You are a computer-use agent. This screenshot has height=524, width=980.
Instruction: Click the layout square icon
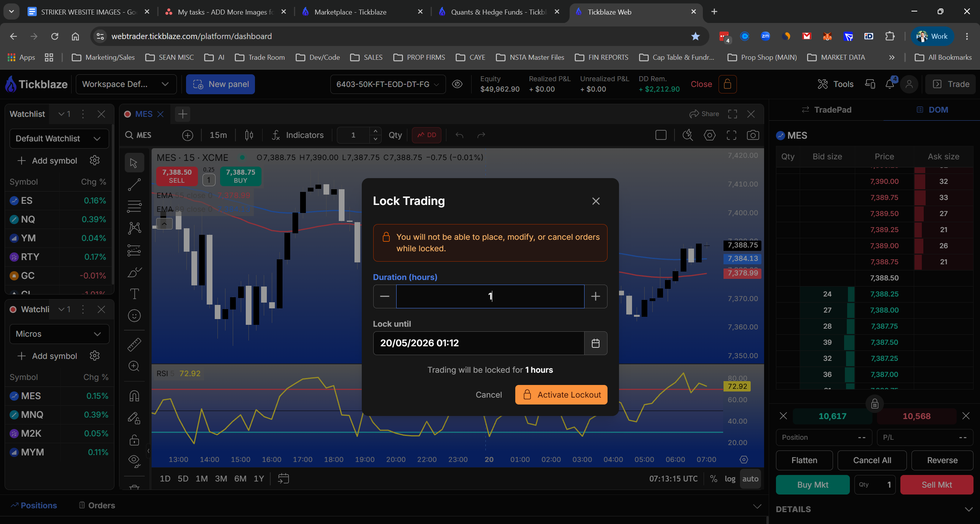(661, 135)
